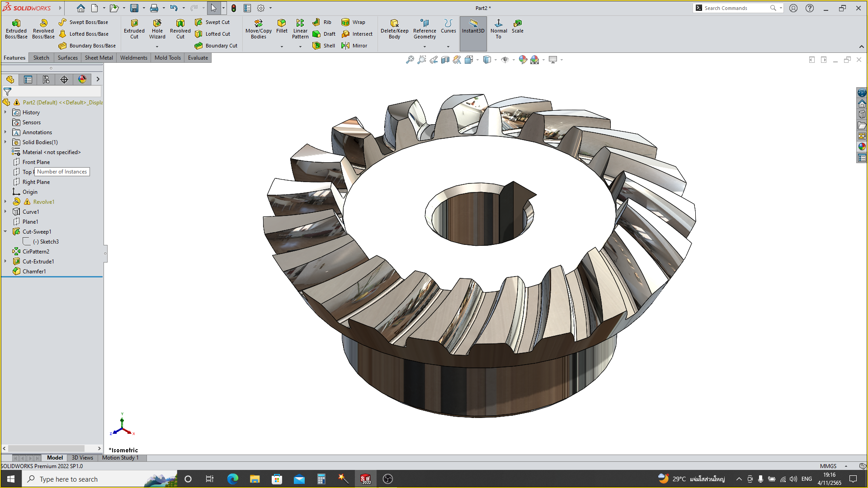Screen dimensions: 868x488
Task: Open the Move/Copy Bodies tool
Action: click(x=259, y=29)
